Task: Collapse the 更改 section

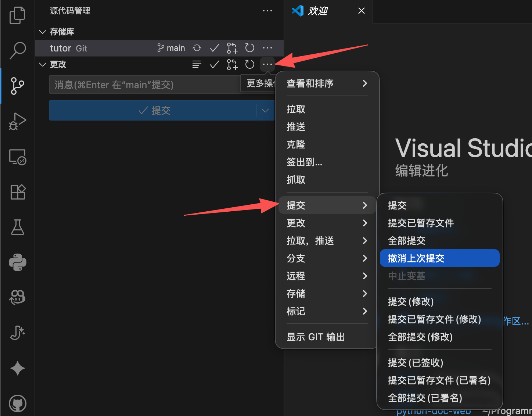Action: (x=43, y=65)
